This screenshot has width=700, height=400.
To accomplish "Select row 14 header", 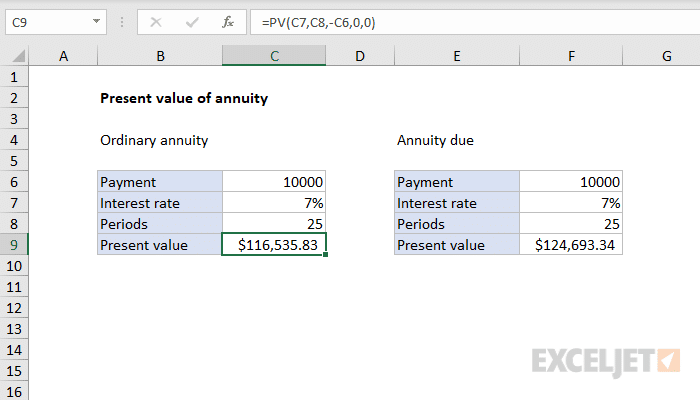I will pyautogui.click(x=14, y=350).
